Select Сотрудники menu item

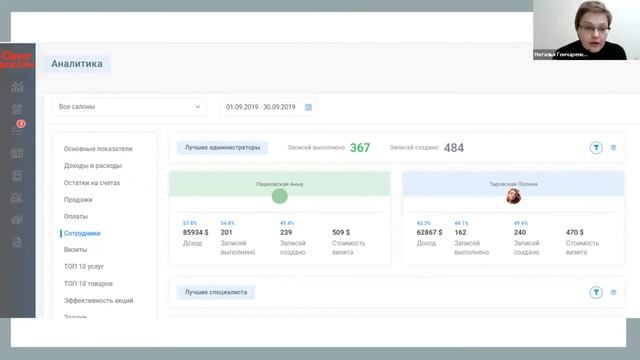click(x=82, y=233)
